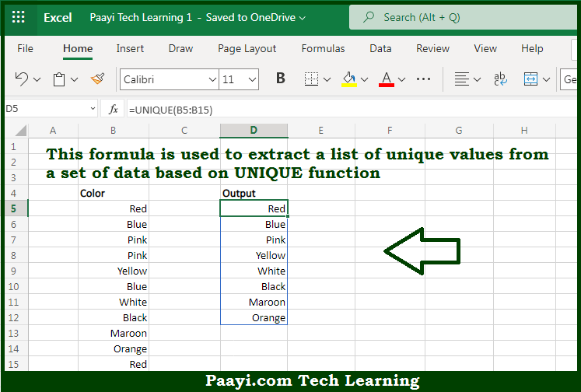Select Output cell with Orange
The width and height of the screenshot is (581, 392).
click(x=254, y=317)
